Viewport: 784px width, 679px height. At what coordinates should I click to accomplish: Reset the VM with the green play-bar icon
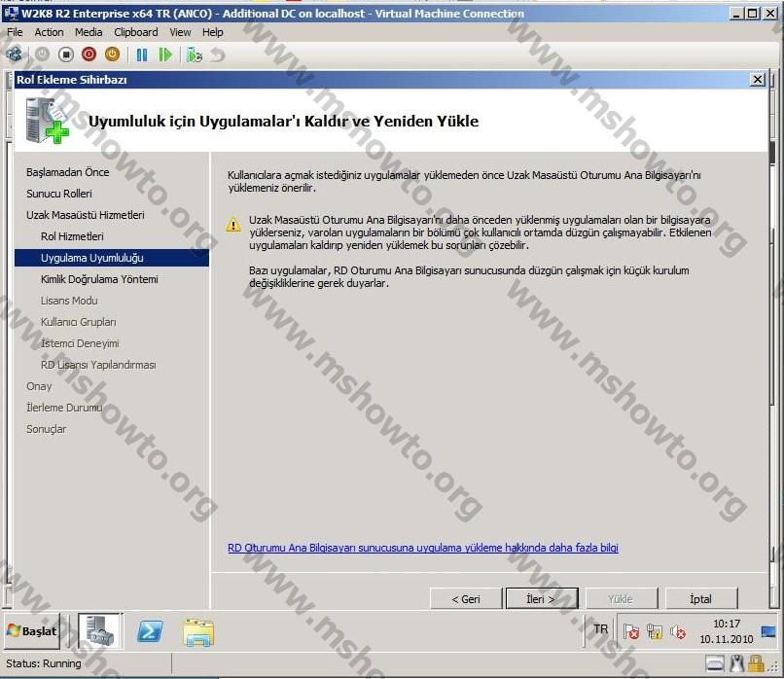coord(165,54)
